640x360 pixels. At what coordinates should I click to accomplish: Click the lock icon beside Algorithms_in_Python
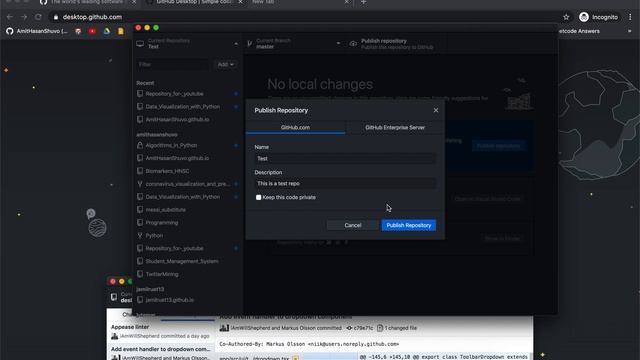pyautogui.click(x=140, y=145)
